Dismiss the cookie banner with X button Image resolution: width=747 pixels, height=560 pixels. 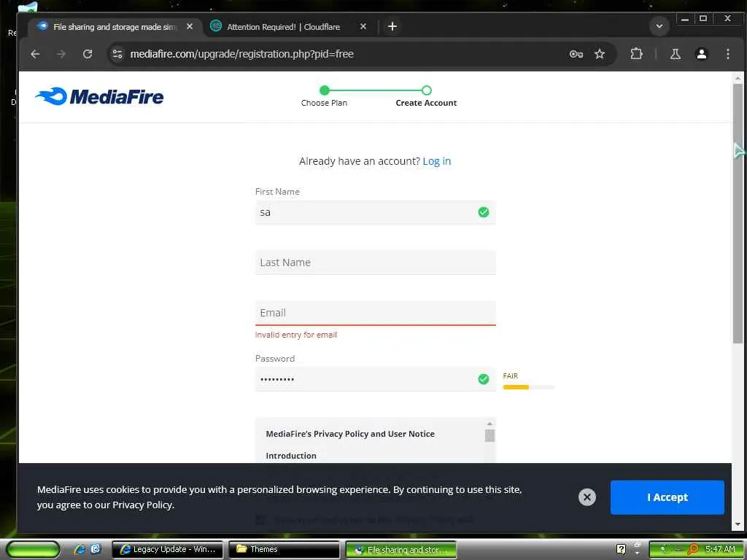(x=587, y=497)
